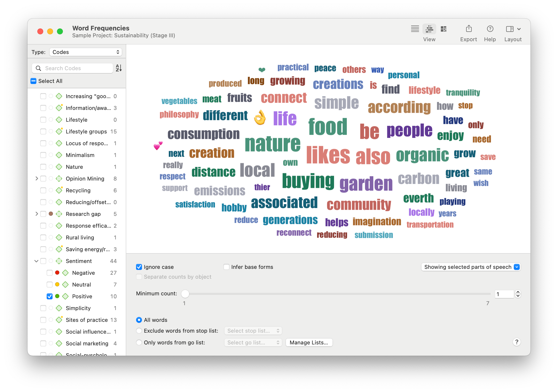This screenshot has width=558, height=392.
Task: Switch to treemap view icon
Action: tap(443, 29)
